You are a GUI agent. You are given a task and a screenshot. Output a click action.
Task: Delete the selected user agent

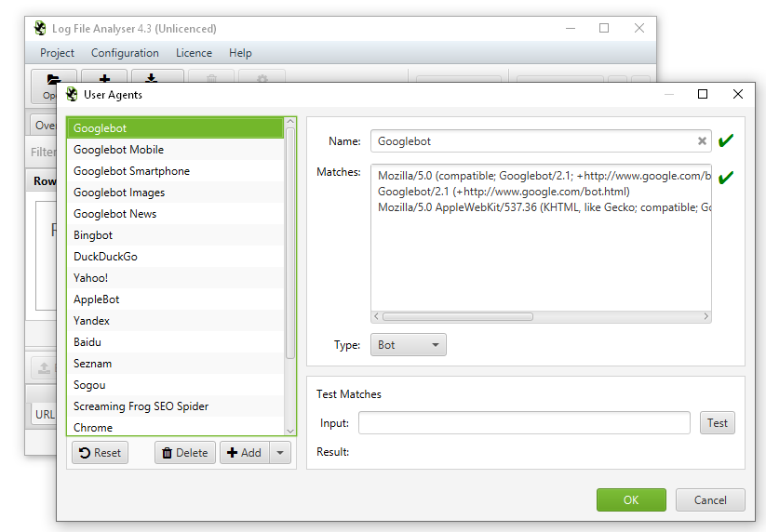185,452
